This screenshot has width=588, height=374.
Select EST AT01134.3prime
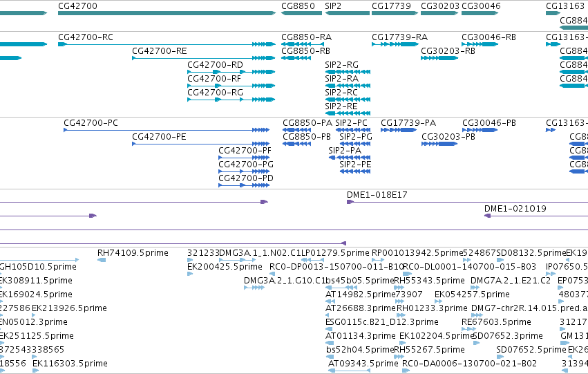coord(330,343)
